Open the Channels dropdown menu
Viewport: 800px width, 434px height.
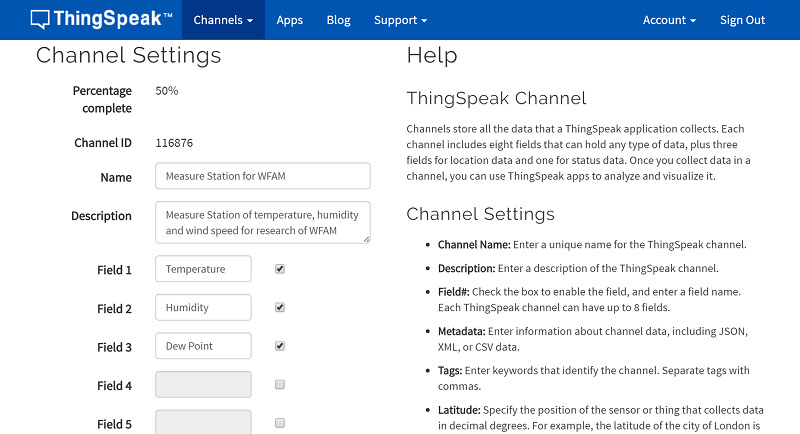pos(223,20)
